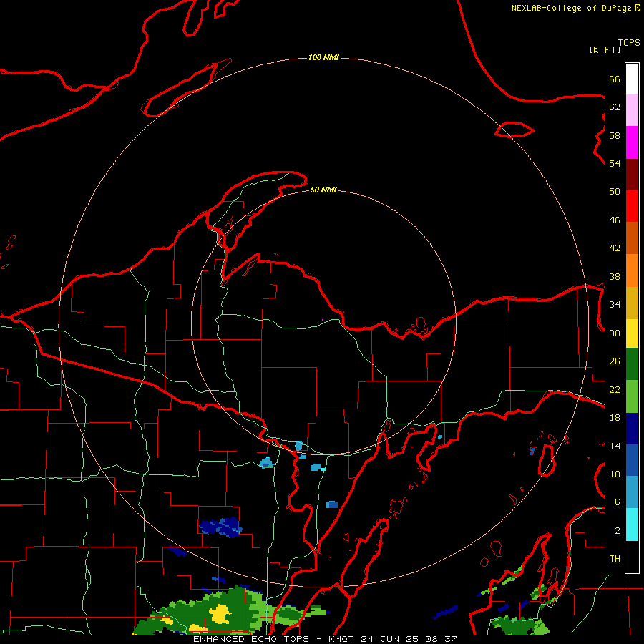This screenshot has width=644, height=644.
Task: Click the legend value 22
Action: click(x=615, y=390)
